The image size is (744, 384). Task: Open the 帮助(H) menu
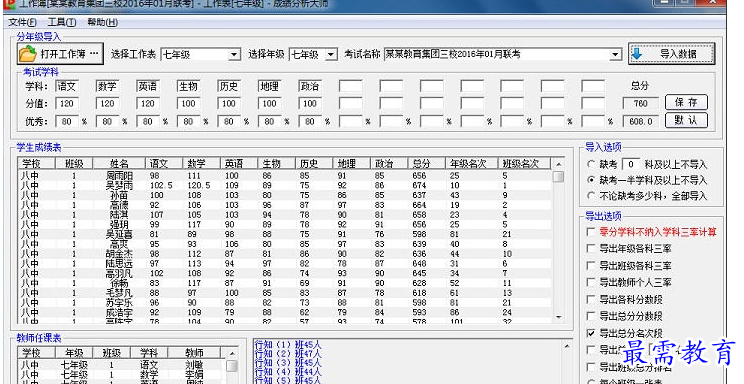[102, 22]
